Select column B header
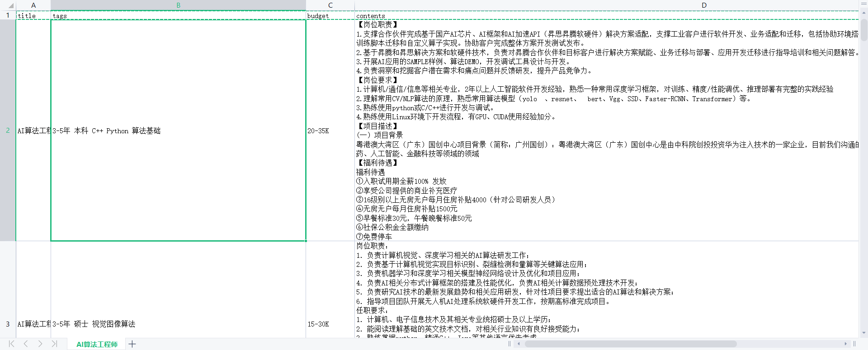Image resolution: width=868 pixels, height=350 pixels. 178,5
